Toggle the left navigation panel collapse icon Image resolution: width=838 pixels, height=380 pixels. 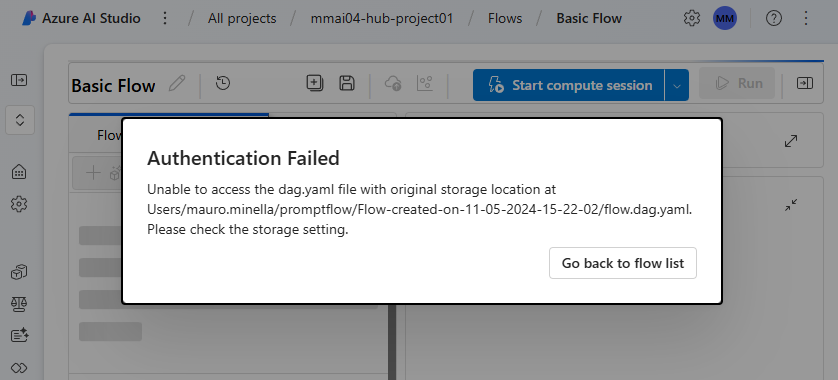pos(19,80)
